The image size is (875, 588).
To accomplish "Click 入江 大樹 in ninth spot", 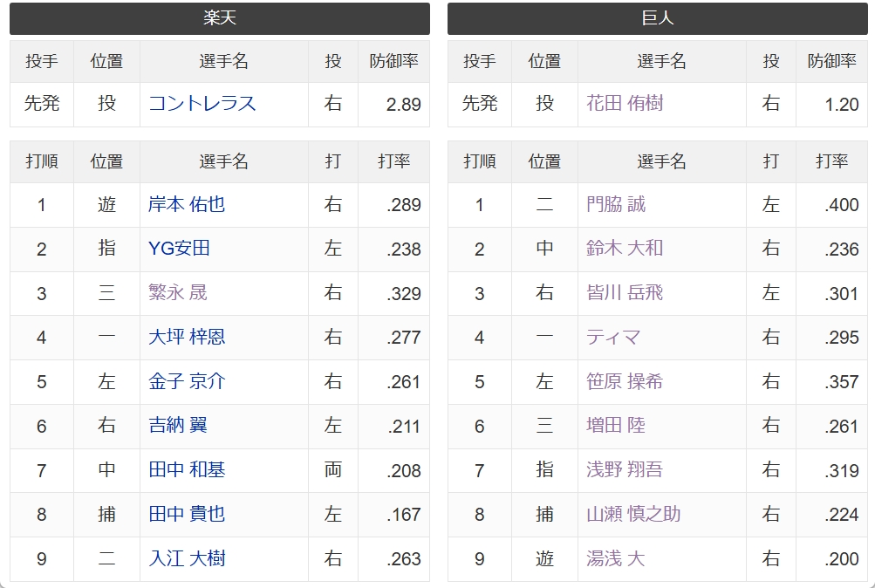I will pyautogui.click(x=187, y=558).
